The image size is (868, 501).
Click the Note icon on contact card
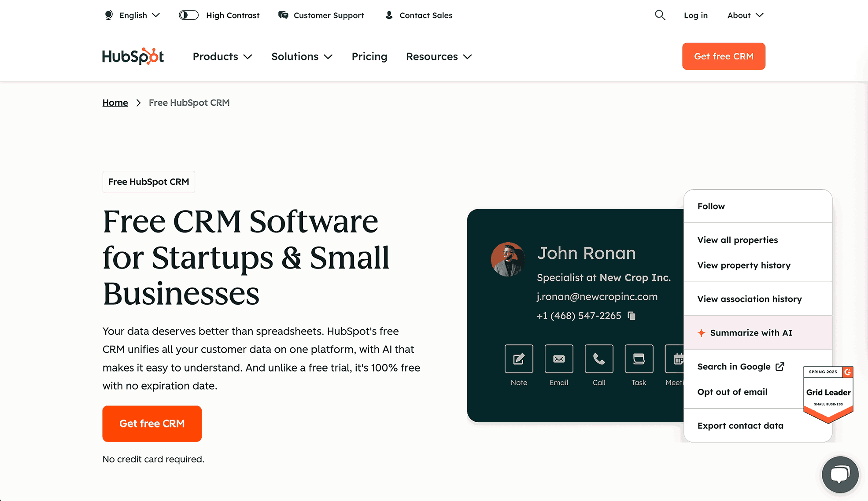click(x=519, y=359)
